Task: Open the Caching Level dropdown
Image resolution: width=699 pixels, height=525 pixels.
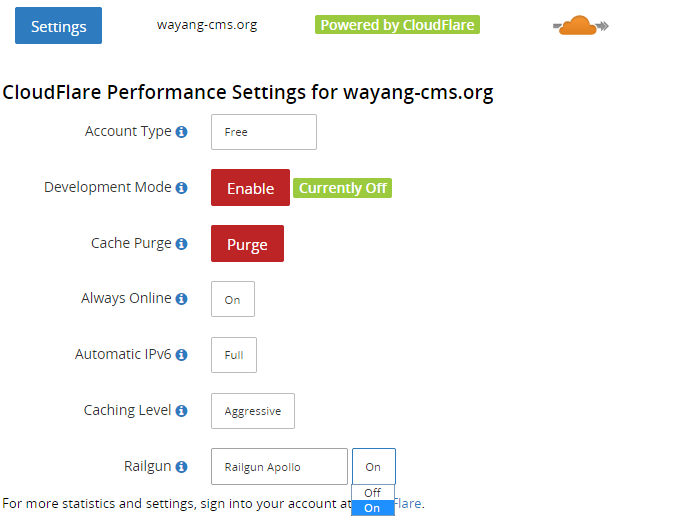Action: 253,411
